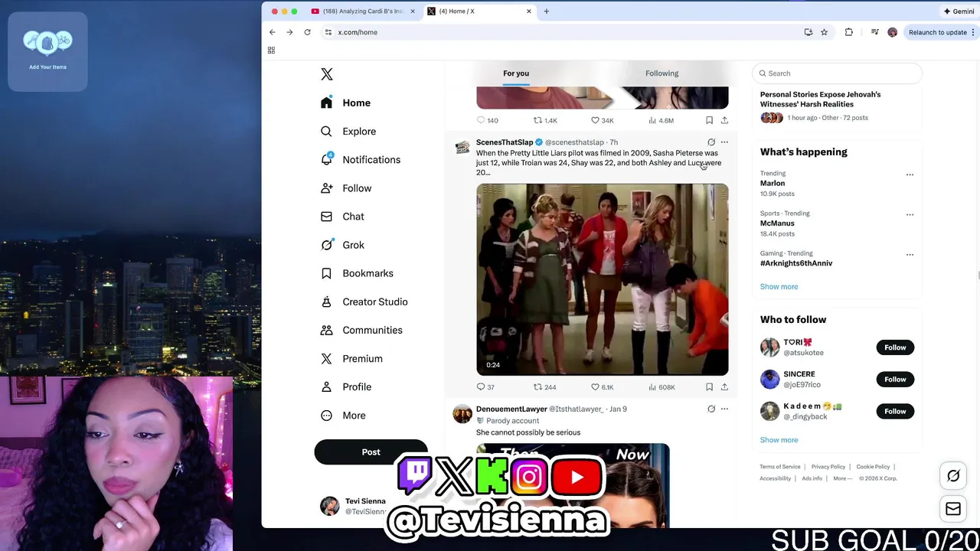Open the #Arknights6thAnniv trend
The height and width of the screenshot is (551, 980).
click(x=796, y=263)
